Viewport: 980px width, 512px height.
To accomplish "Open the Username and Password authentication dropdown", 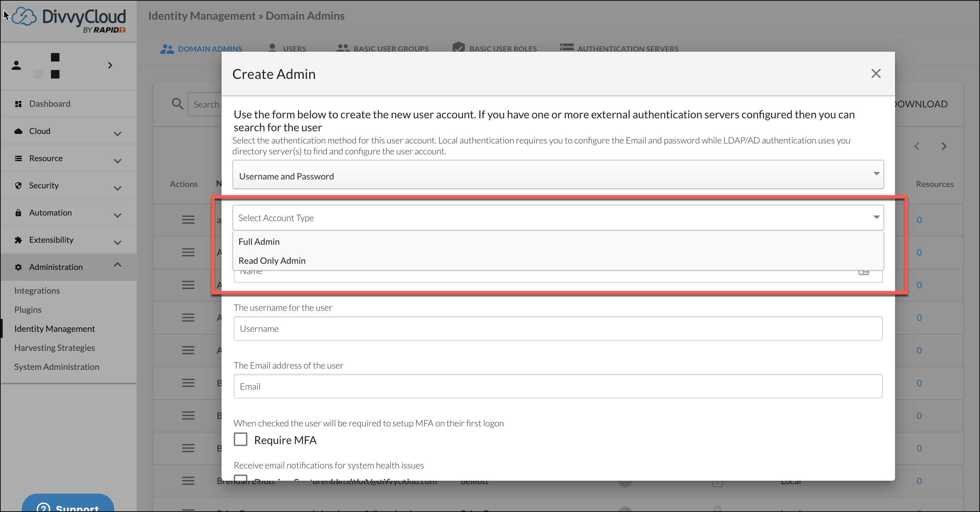I will click(558, 175).
